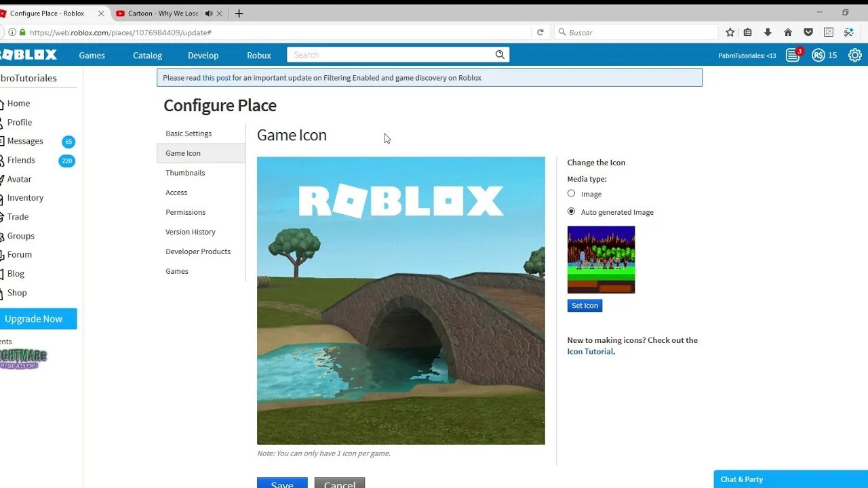The image size is (868, 488).
Task: Open the Firefox library bookmarks list icon
Action: click(x=747, y=32)
